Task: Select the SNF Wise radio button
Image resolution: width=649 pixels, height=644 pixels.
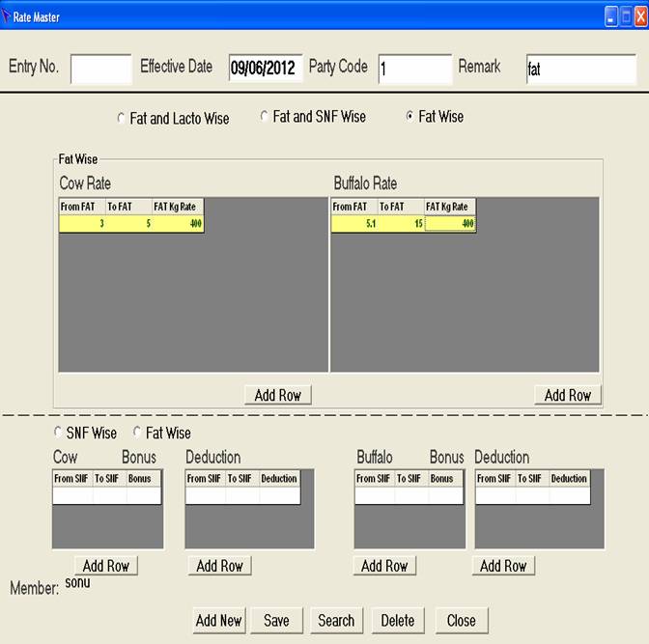Action: pos(58,434)
